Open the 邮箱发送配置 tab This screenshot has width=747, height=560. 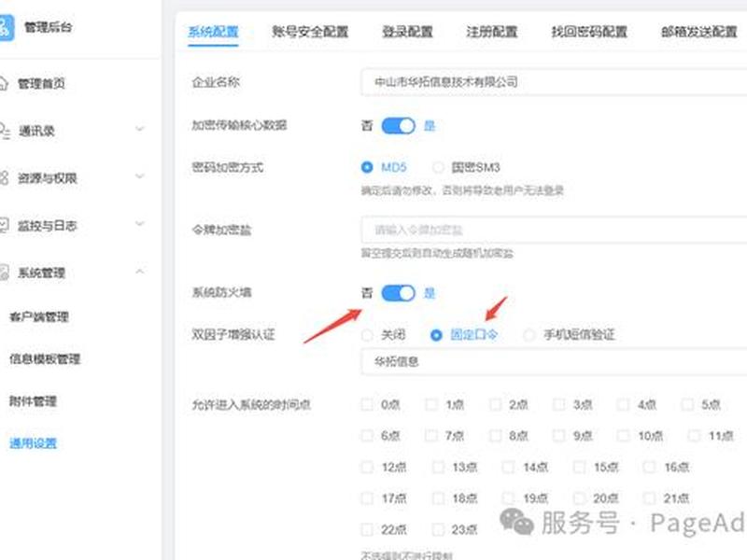(x=698, y=32)
